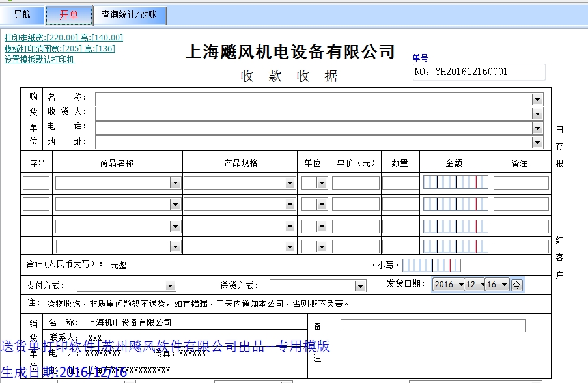Image resolution: width=588 pixels, height=383 pixels.
Task: Expand the 电话 dropdown arrow
Action: (537, 128)
